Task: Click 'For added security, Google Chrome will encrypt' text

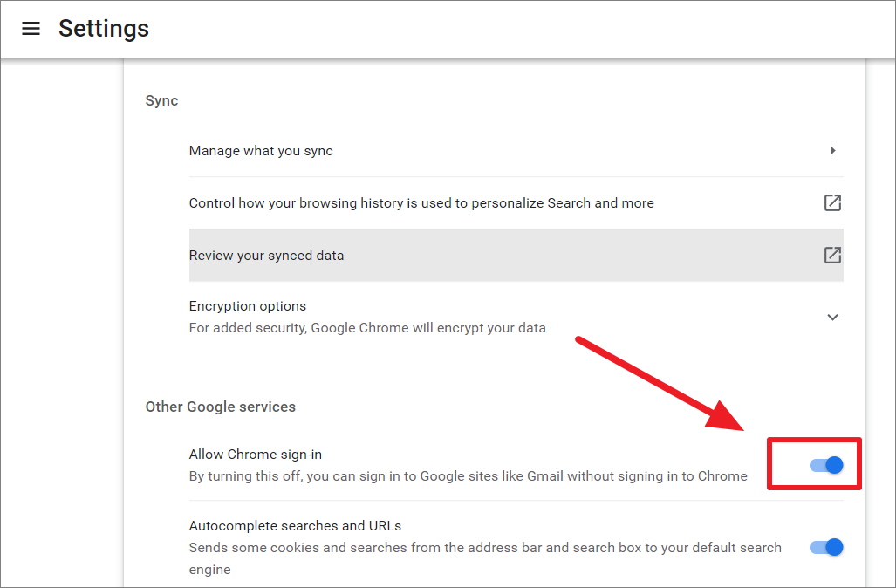Action: (x=367, y=328)
